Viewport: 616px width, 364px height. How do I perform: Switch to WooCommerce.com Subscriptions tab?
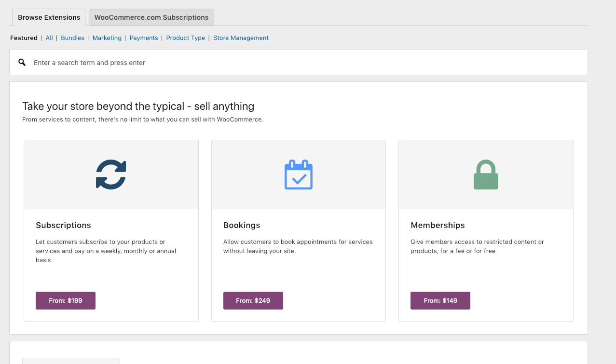click(151, 17)
